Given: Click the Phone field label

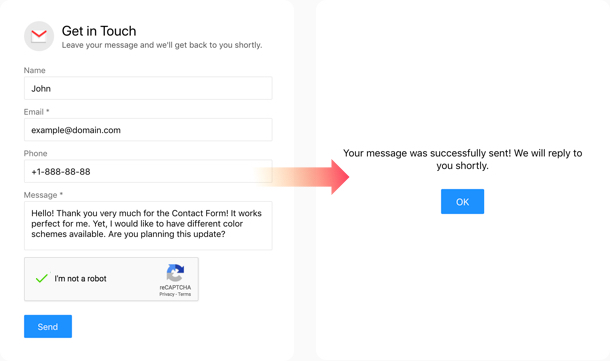Looking at the screenshot, I should click(35, 153).
